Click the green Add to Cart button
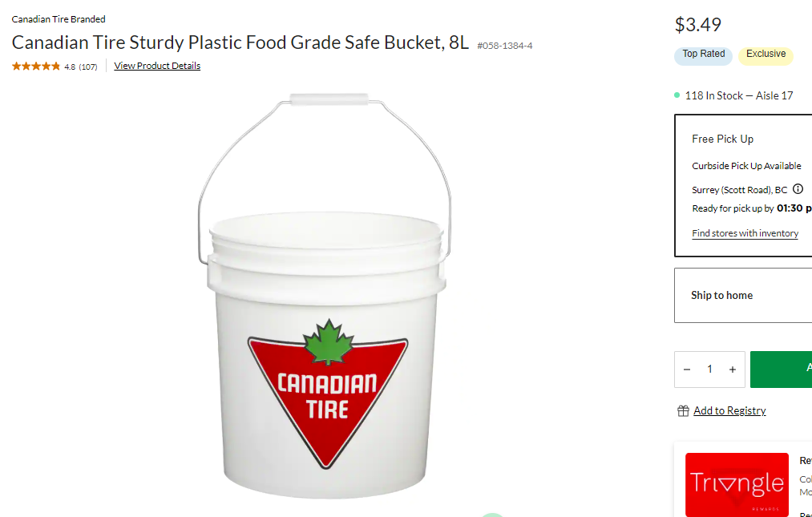 (781, 370)
